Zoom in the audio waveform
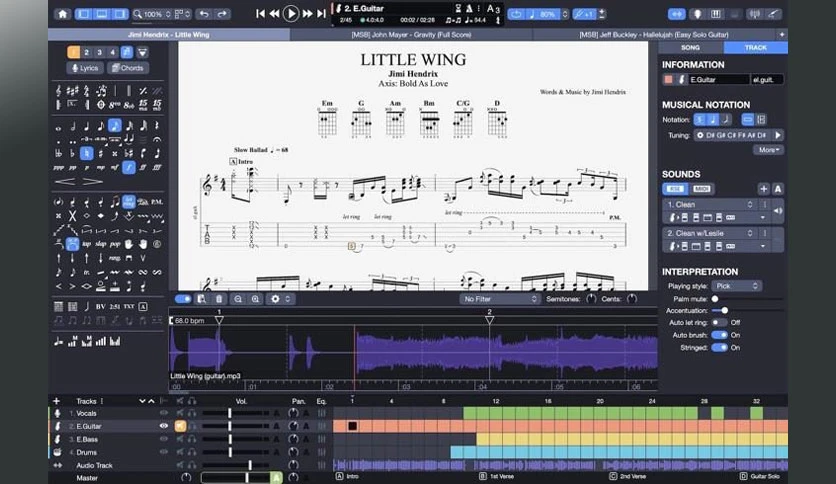The image size is (836, 484). point(255,299)
